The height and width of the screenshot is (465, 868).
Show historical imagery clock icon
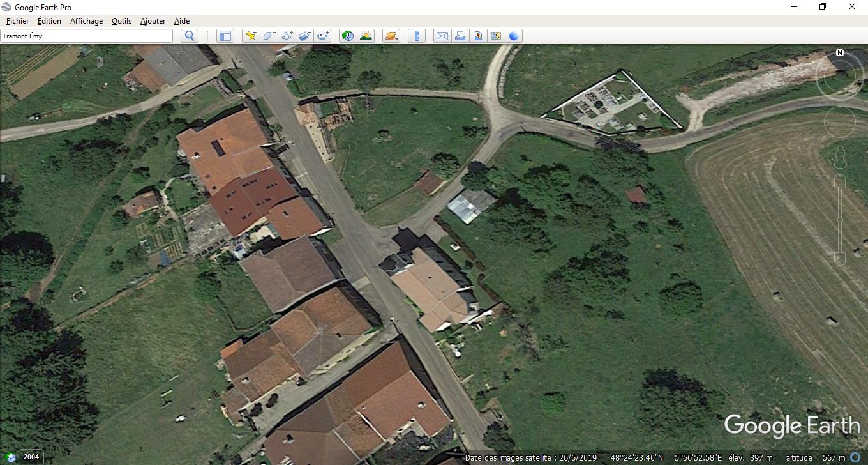coord(348,36)
